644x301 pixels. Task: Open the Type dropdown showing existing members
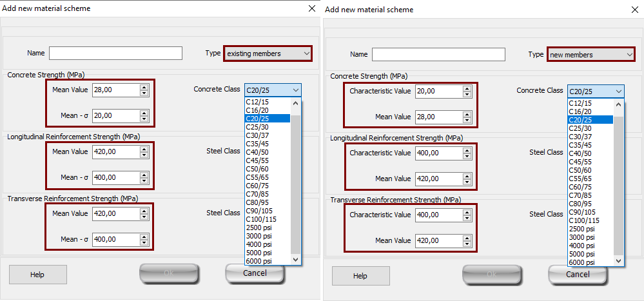tap(268, 53)
